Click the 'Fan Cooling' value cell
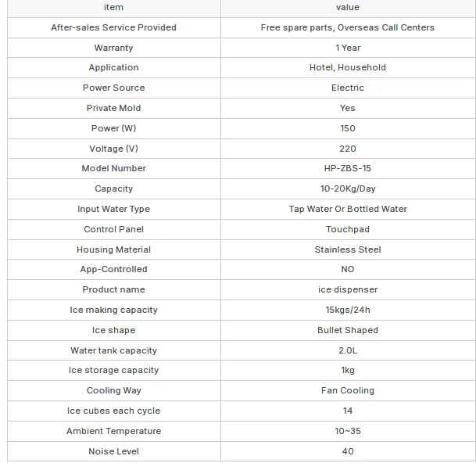Screen dimensions: 476x463 click(348, 390)
